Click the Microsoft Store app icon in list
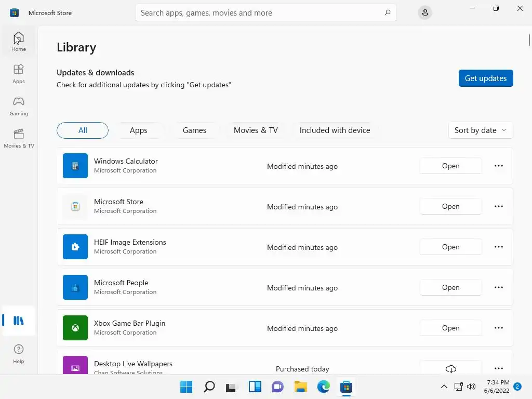This screenshot has width=532, height=399. [75, 206]
